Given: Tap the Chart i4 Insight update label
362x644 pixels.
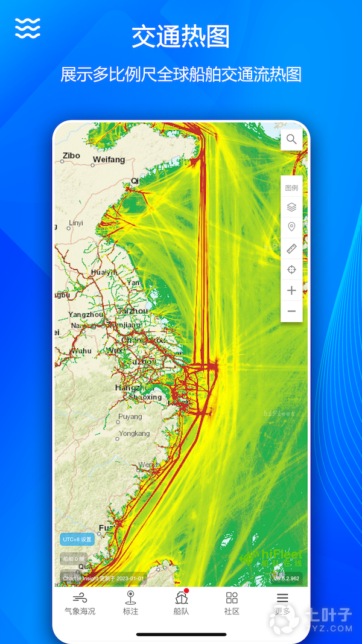Looking at the screenshot, I should tap(102, 578).
